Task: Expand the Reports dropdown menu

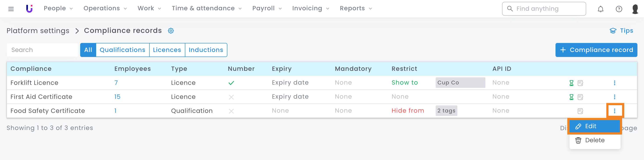Action: pos(356,9)
